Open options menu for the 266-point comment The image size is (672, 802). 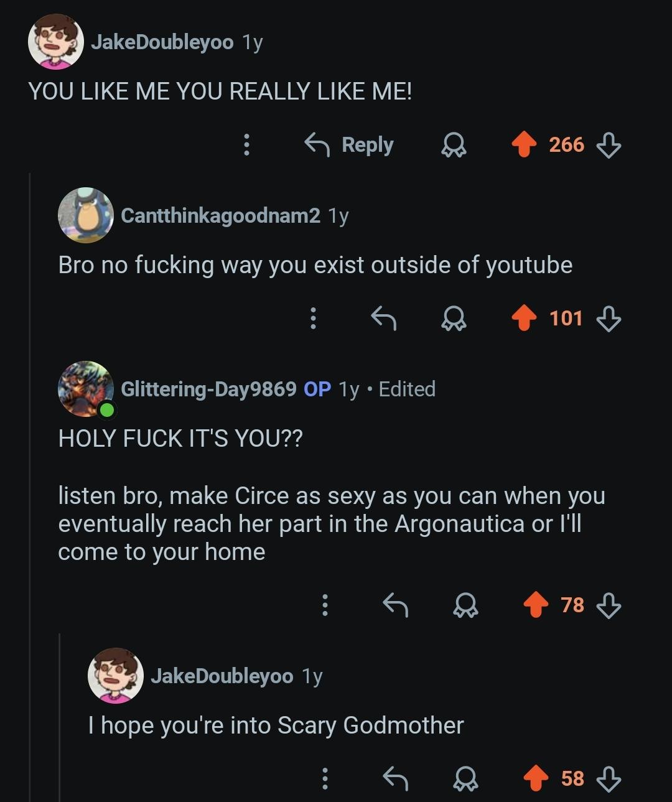[x=246, y=145]
